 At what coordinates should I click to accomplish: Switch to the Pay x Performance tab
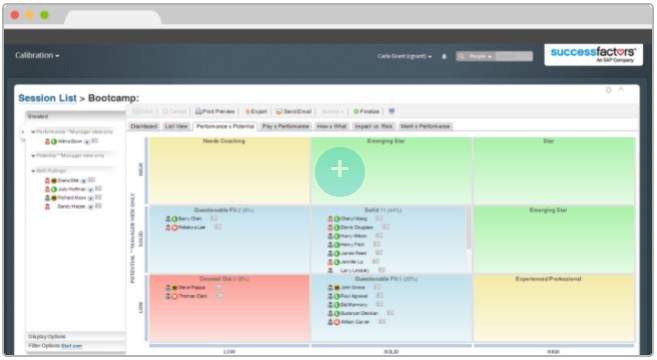[x=286, y=126]
